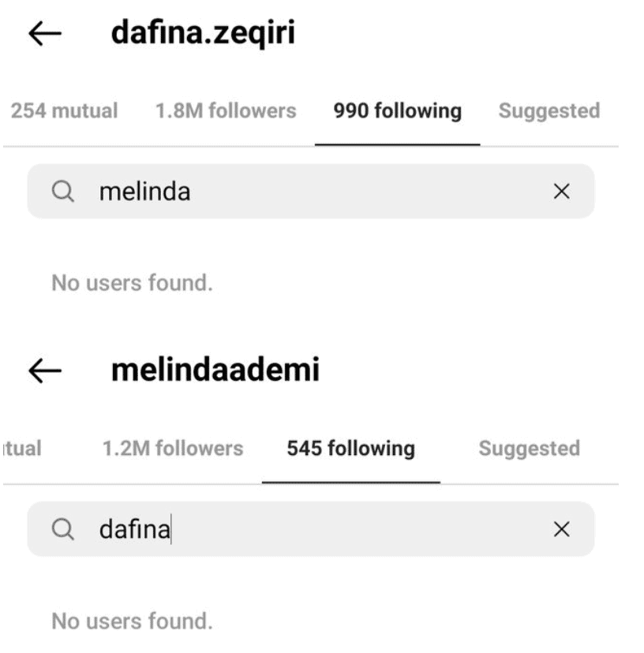The image size is (644, 653).
Task: Clear the "melinda" search text
Action: [x=561, y=192]
